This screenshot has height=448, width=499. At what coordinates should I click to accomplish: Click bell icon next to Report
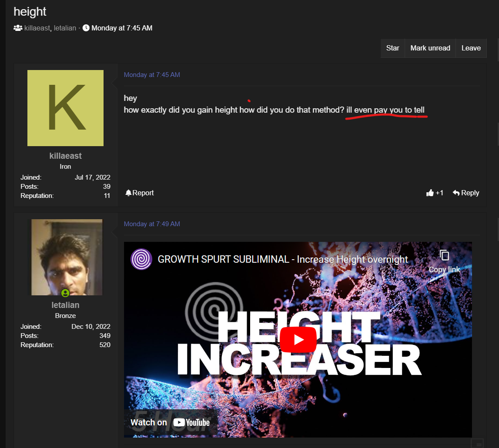pos(128,193)
